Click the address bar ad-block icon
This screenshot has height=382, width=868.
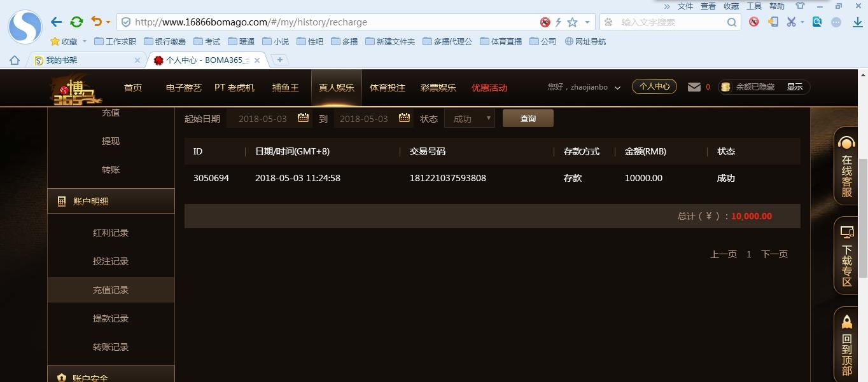545,22
